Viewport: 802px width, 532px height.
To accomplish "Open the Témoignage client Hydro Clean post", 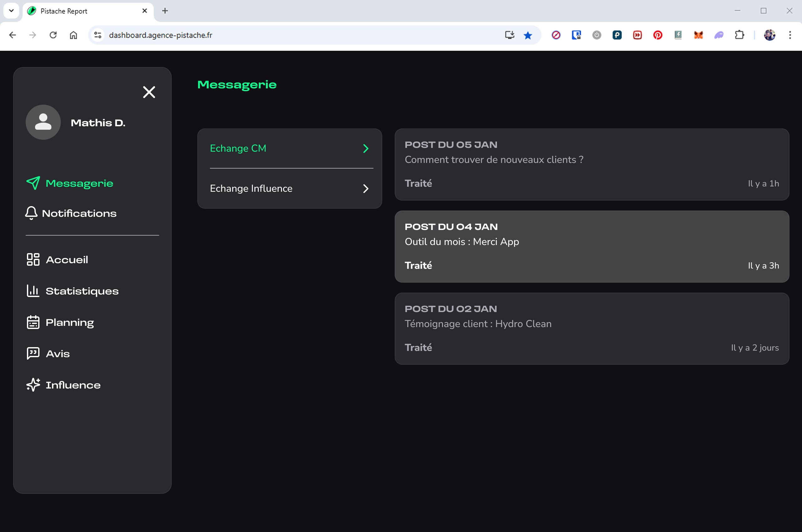I will [591, 329].
